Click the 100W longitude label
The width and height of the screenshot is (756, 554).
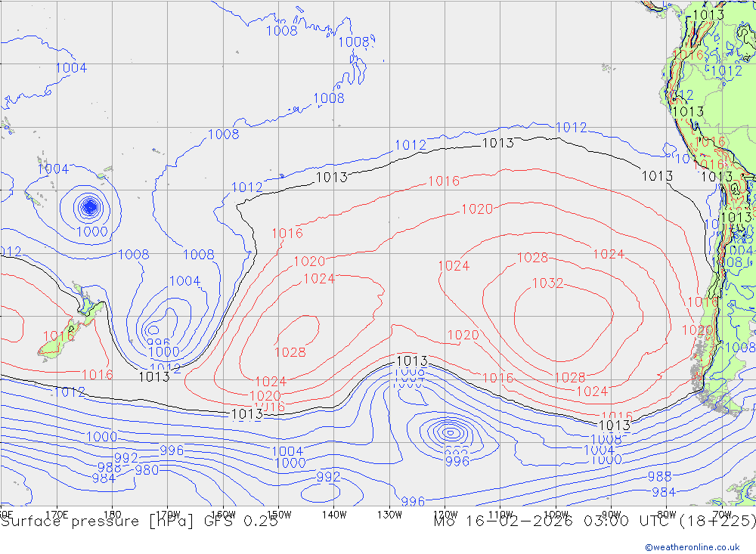[556, 515]
